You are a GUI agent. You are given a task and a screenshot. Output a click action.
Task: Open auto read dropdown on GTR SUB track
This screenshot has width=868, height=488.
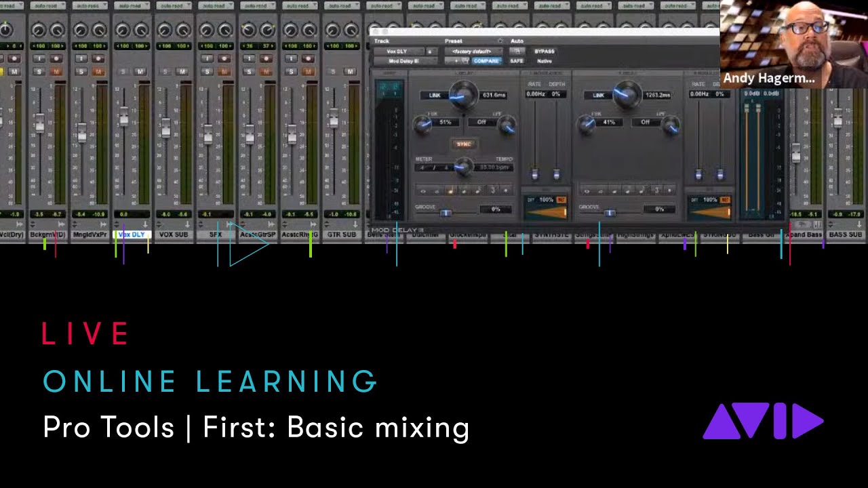point(342,5)
